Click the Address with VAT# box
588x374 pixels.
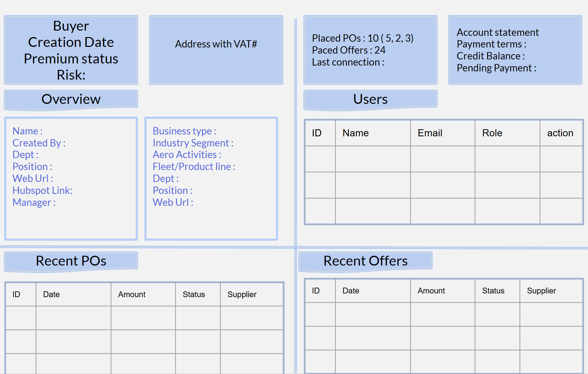216,44
